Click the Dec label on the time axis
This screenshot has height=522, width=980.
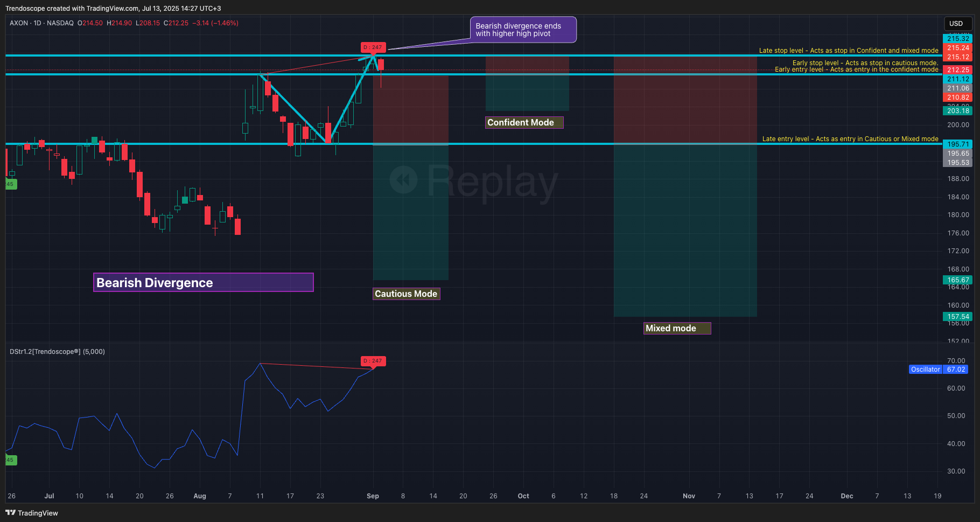click(x=847, y=496)
